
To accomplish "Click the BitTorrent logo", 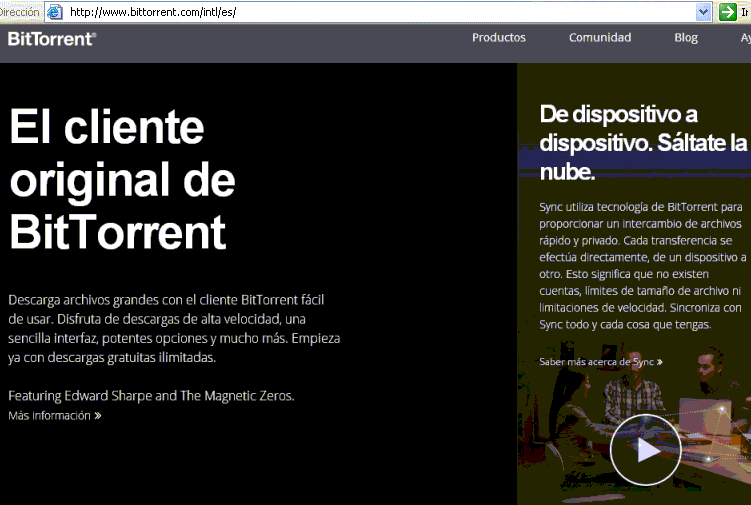I will [52, 39].
